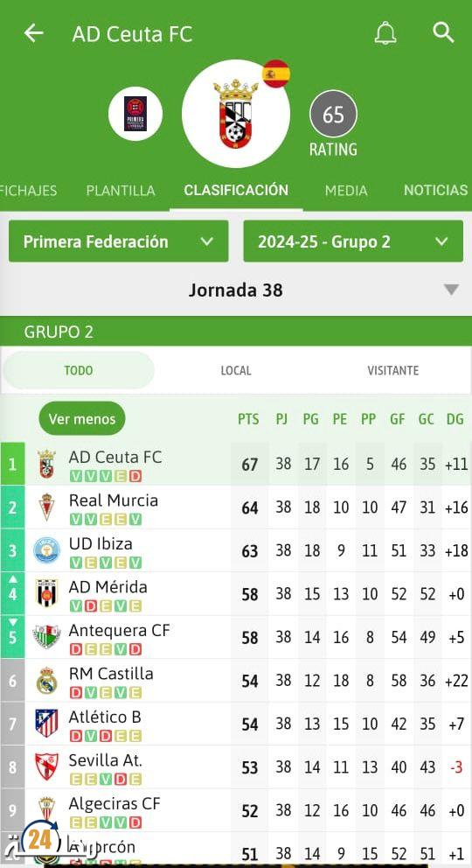
Task: Open the search magnifier icon
Action: click(443, 32)
